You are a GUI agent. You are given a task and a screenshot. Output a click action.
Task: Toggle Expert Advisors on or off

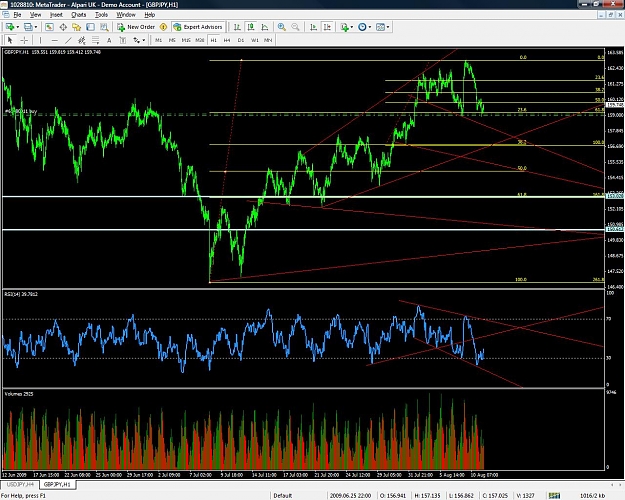tap(198, 27)
